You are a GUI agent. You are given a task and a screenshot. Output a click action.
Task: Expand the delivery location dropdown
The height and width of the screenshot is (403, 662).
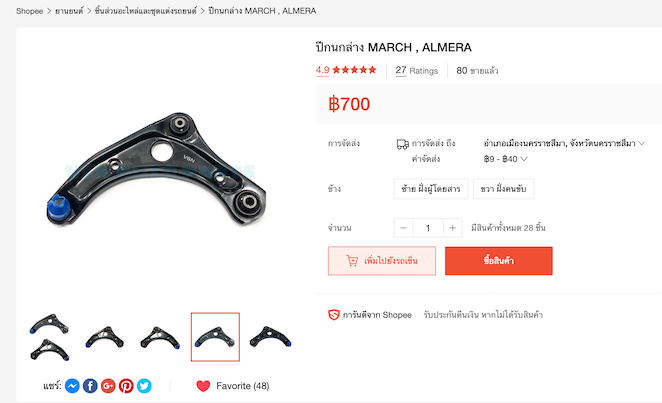pos(564,143)
